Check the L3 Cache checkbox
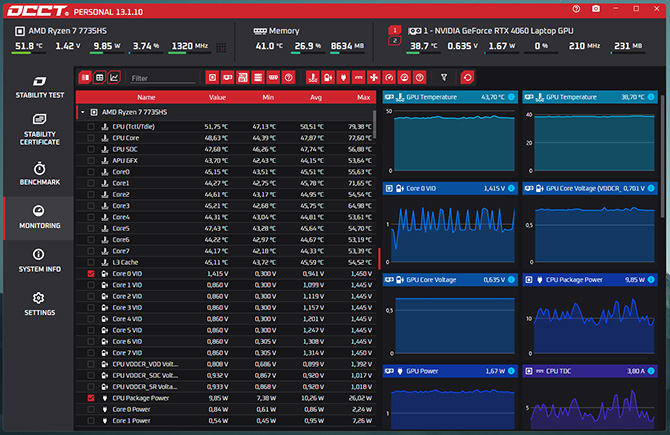Screen dimensions: 670x435 pos(91,262)
